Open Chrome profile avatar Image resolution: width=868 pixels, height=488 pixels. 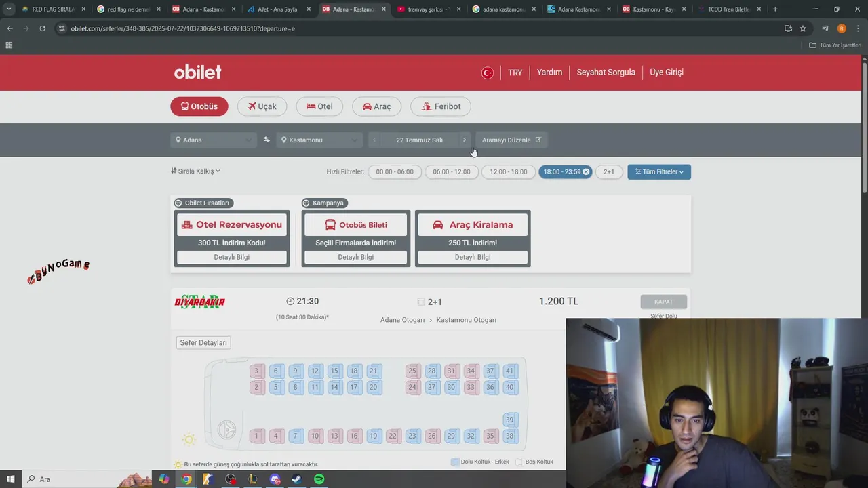click(x=842, y=28)
